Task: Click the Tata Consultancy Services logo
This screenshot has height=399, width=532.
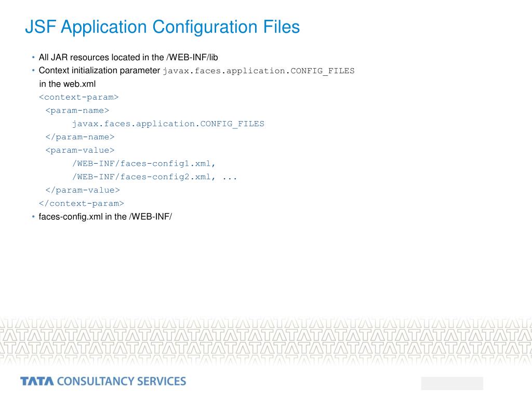Action: (x=103, y=381)
